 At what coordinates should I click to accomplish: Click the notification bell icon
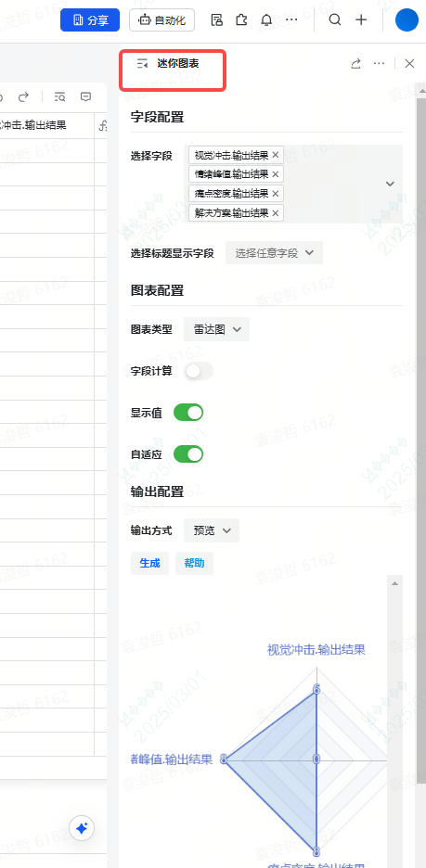point(266,20)
